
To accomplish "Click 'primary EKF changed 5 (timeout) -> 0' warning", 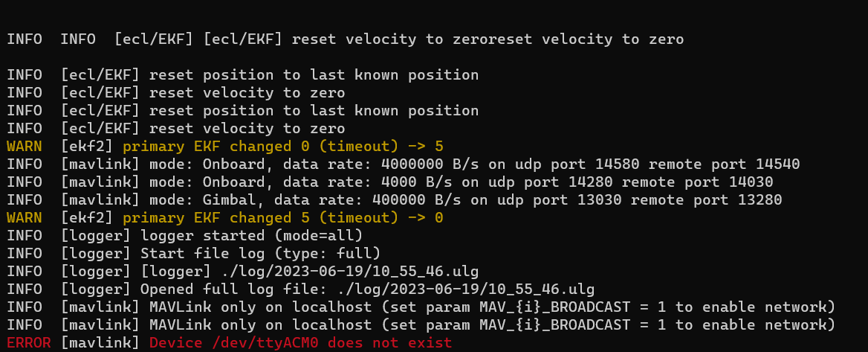I will tap(283, 217).
